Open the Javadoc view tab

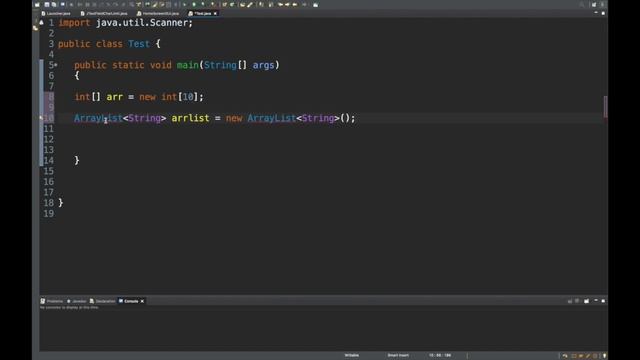[x=77, y=301]
